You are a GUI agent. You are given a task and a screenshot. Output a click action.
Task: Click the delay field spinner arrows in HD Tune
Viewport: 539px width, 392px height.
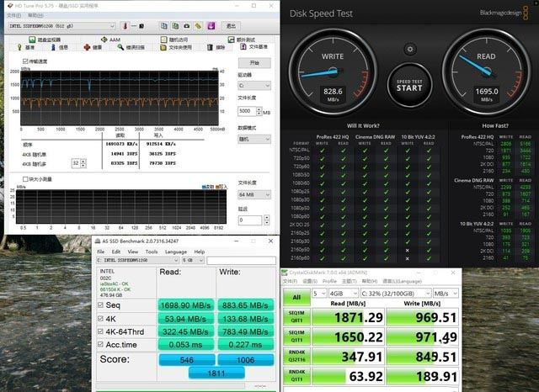pos(267,220)
